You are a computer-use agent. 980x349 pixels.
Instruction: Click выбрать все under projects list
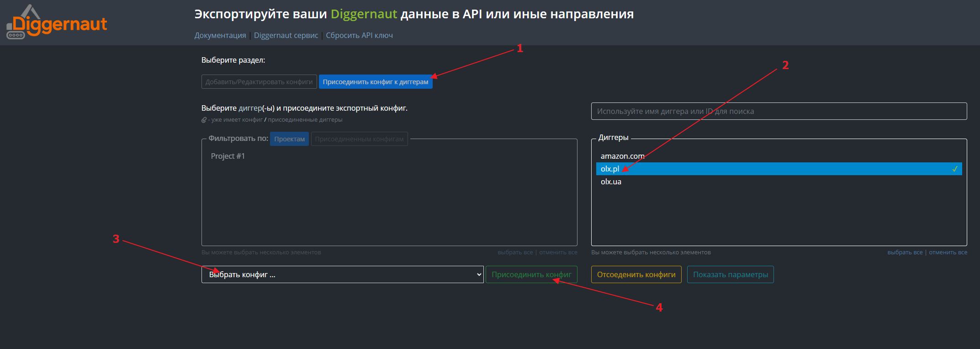[515, 252]
